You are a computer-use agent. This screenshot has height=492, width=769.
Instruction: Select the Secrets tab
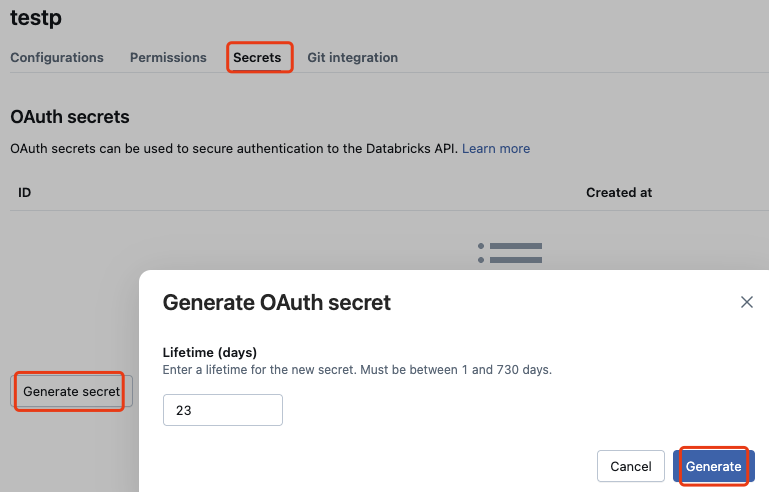pos(257,57)
